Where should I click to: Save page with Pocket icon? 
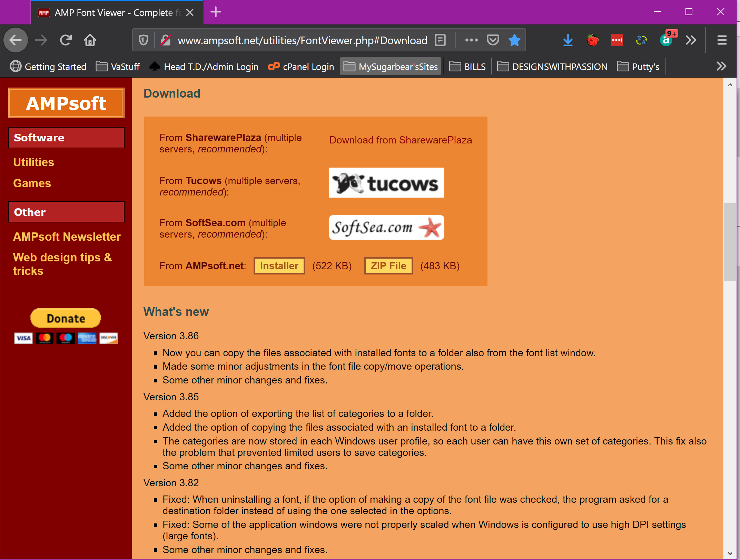pyautogui.click(x=493, y=40)
